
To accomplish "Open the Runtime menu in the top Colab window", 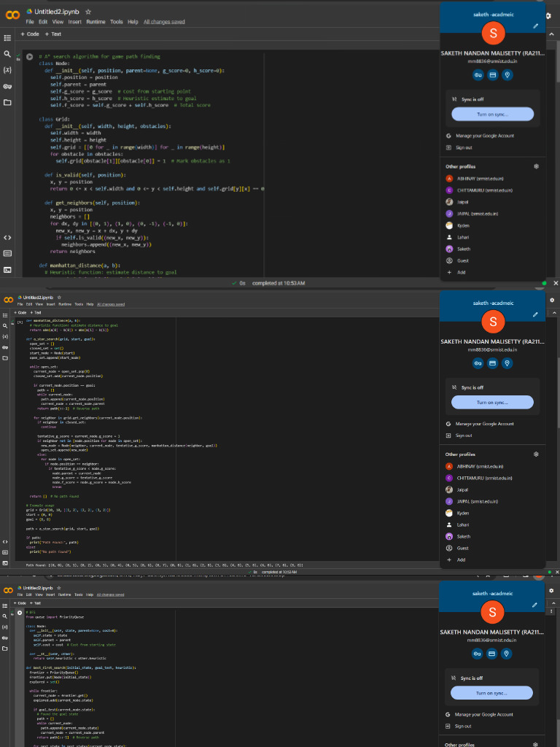I will [96, 22].
